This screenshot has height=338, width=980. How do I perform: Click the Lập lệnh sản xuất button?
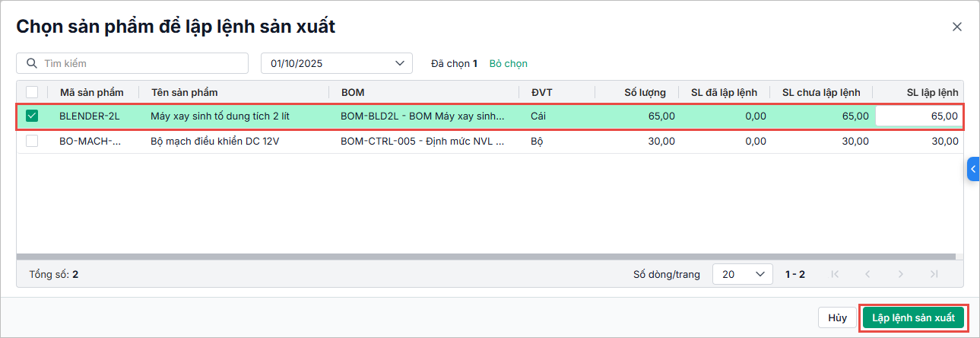pos(913,317)
